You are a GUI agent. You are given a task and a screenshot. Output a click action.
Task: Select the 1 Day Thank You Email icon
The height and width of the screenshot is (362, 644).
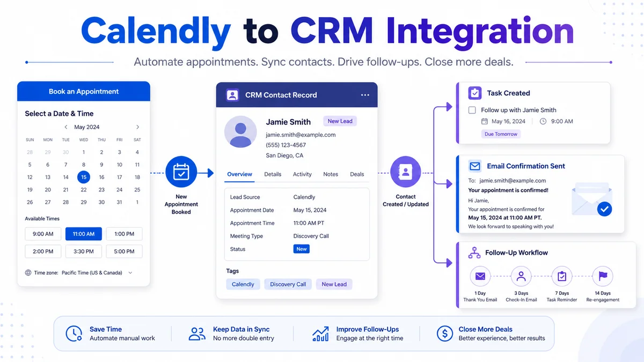click(x=480, y=277)
